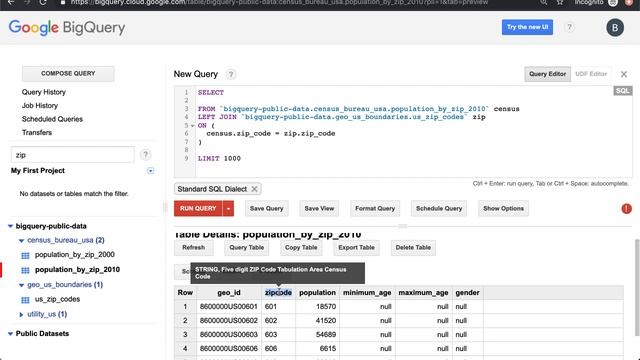Click table icon for population_by_zip_2000
The image size is (640, 360).
point(25,255)
